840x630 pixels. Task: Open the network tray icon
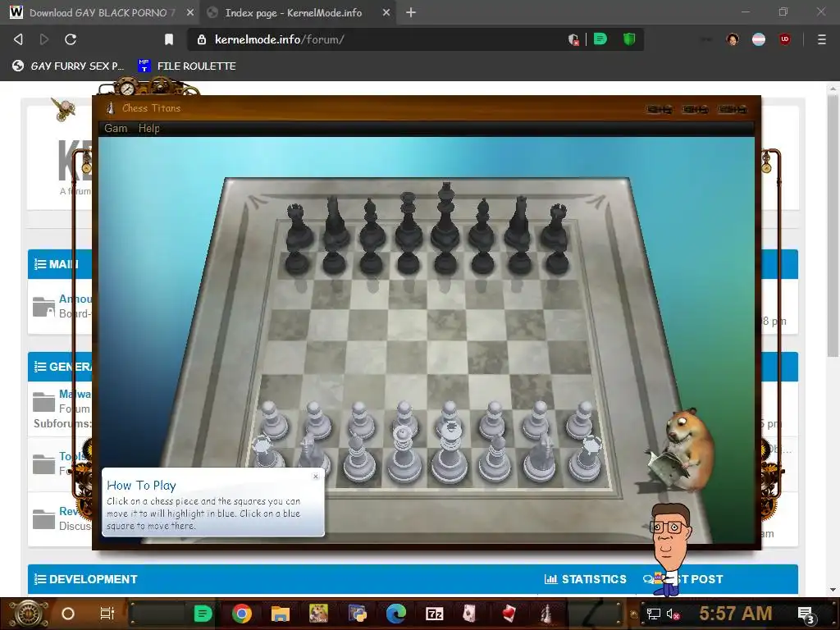coord(654,614)
